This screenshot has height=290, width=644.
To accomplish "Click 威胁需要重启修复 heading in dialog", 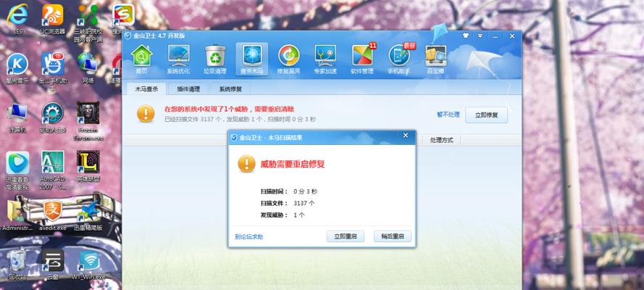I will point(293,165).
